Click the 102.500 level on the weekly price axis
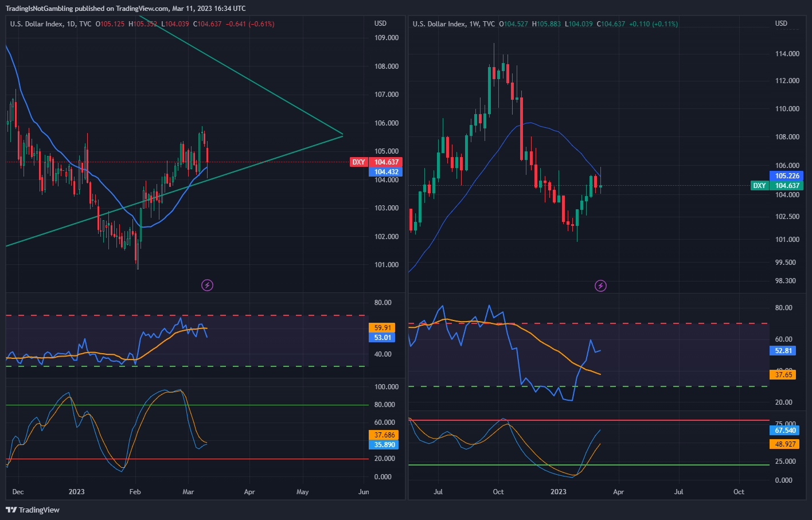The height and width of the screenshot is (520, 812). pyautogui.click(x=787, y=217)
